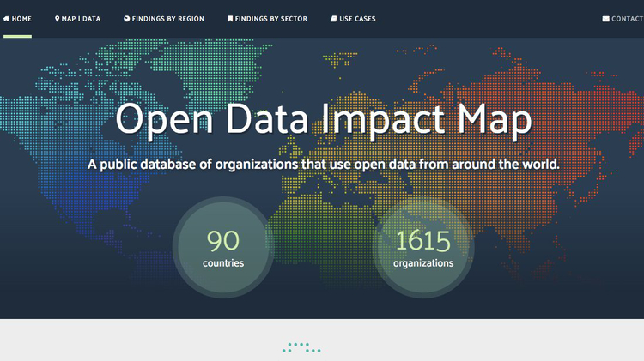The width and height of the screenshot is (644, 361).
Task: Click the envelope icon beside CONTACT
Action: tap(606, 19)
